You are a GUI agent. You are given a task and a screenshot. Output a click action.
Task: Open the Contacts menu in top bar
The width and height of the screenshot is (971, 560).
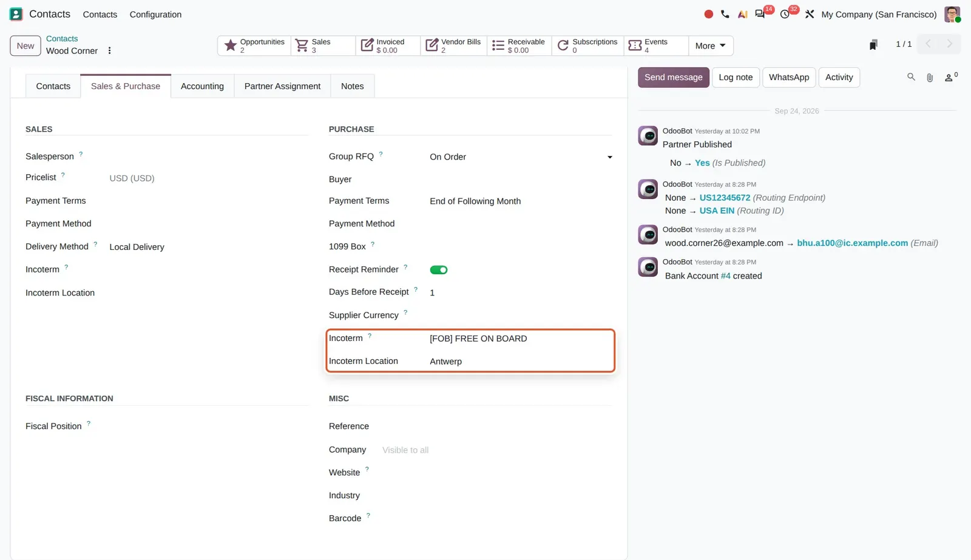point(100,15)
